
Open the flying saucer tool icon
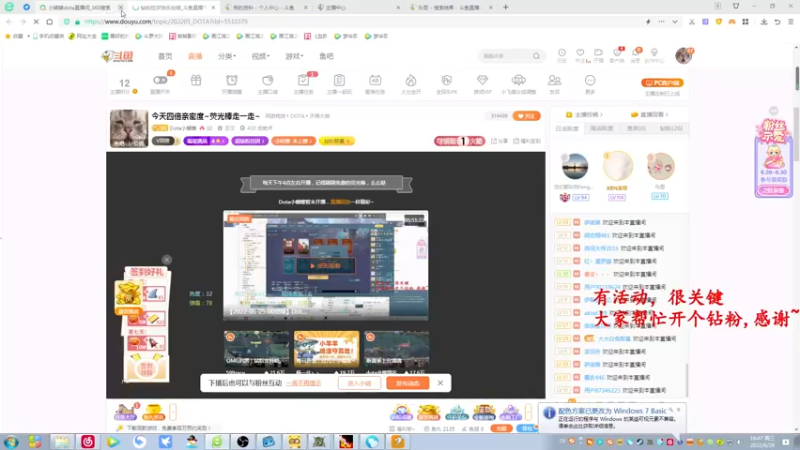pyautogui.click(x=518, y=80)
